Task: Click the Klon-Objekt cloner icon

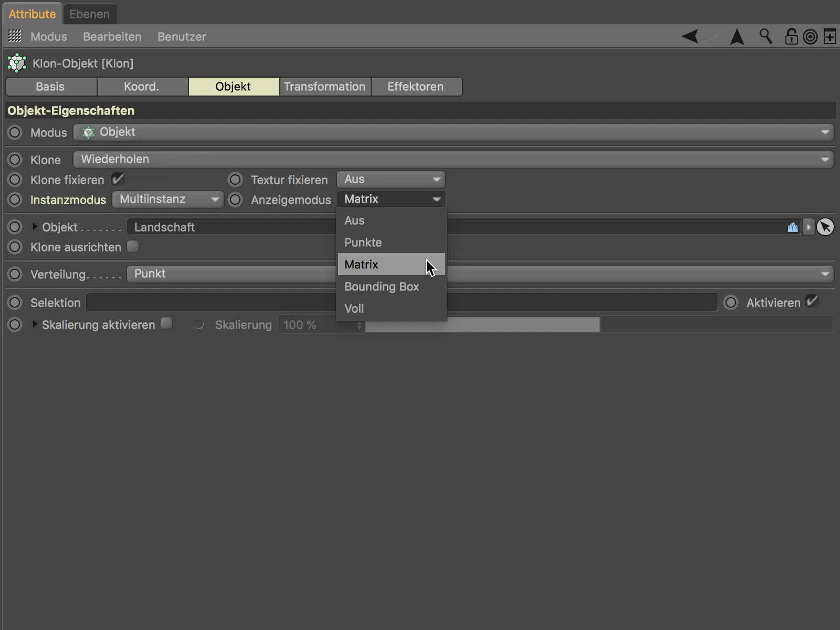Action: coord(17,63)
